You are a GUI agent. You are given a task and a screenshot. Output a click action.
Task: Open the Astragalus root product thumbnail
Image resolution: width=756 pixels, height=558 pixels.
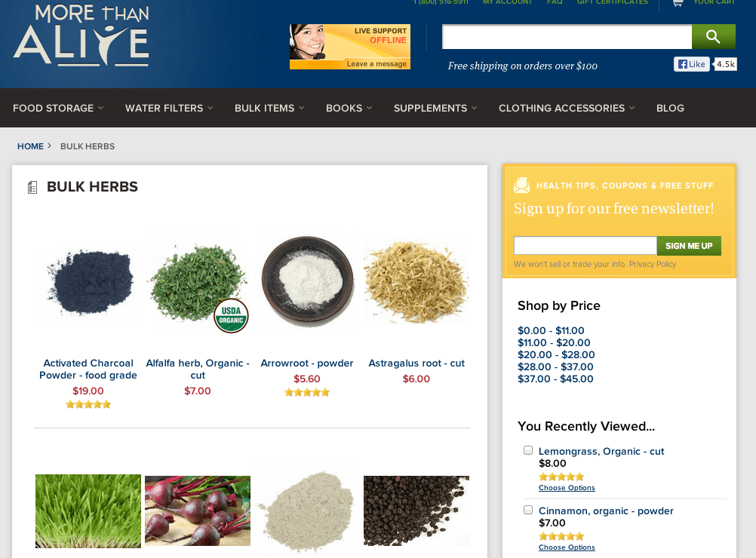coord(416,281)
